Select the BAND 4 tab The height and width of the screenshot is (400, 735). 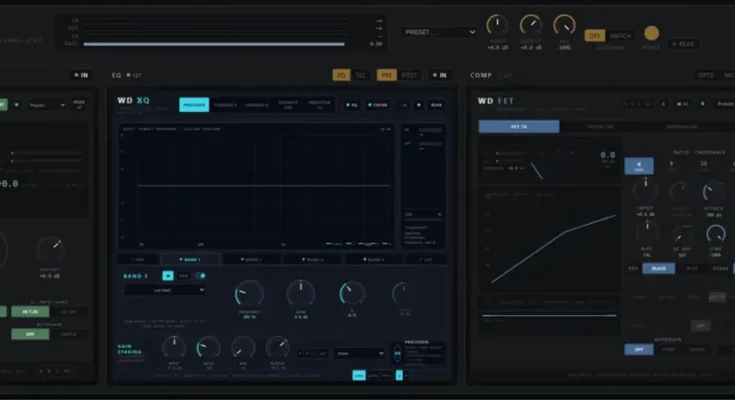pos(374,259)
